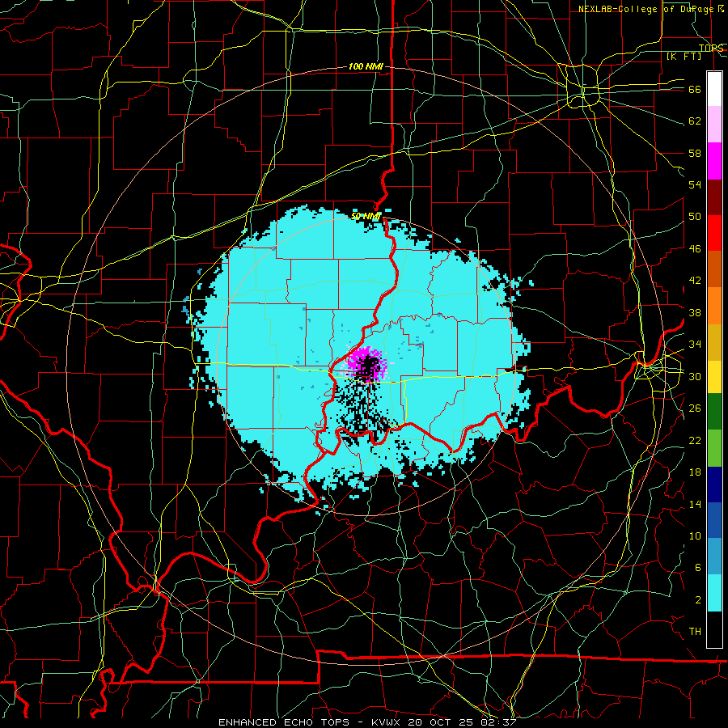The height and width of the screenshot is (728, 728).
Task: Click the 10 value on the scale
Action: point(695,536)
